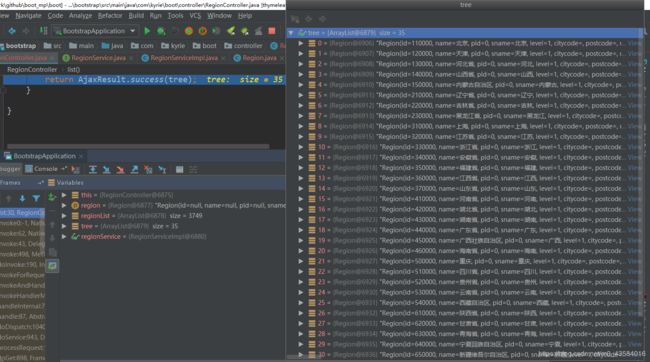Click list() in editor breadcrumb
This screenshot has width=650, height=362.
click(74, 70)
